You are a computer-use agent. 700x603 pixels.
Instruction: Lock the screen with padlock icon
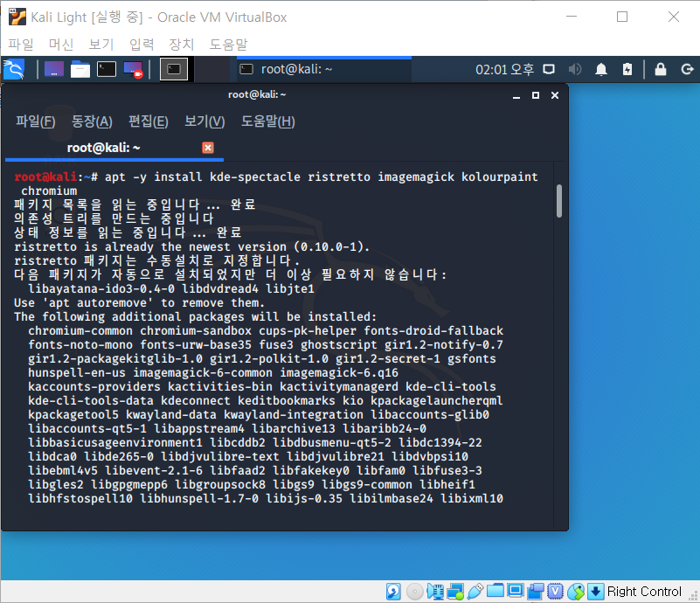pos(661,69)
